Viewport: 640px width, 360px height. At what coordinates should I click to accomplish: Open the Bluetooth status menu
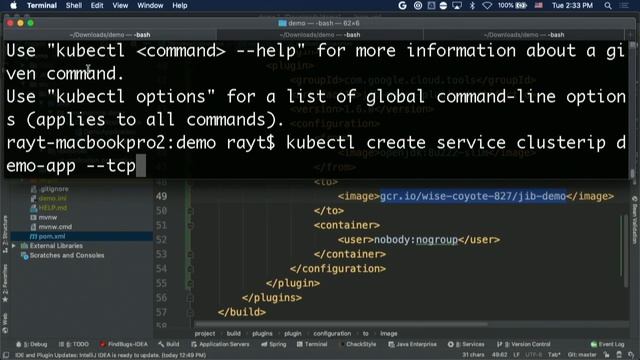pos(472,5)
